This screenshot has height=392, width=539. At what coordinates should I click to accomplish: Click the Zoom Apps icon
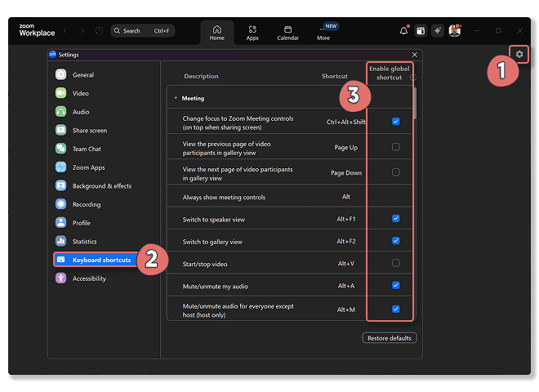coord(61,167)
